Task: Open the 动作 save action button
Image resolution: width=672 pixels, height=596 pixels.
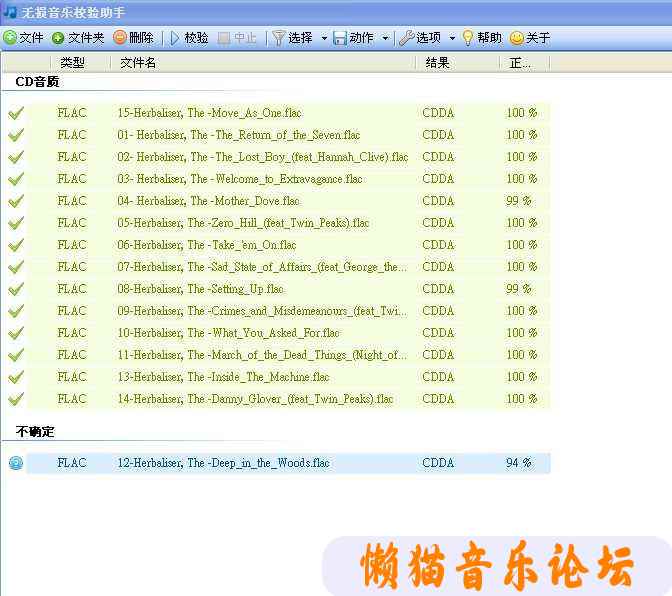Action: tap(353, 38)
